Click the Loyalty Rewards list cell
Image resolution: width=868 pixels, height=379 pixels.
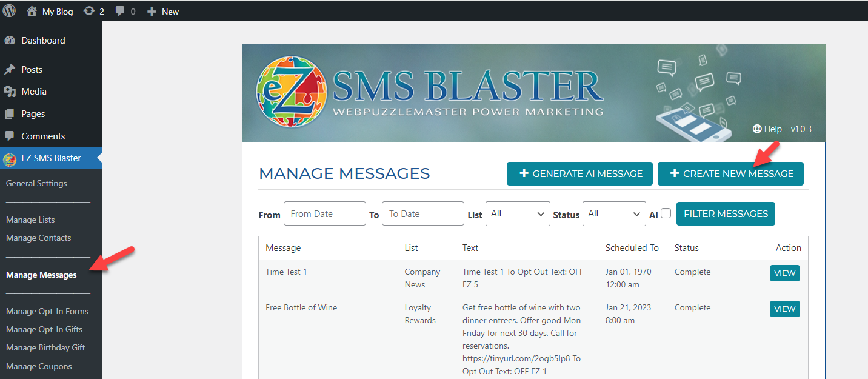pos(420,314)
